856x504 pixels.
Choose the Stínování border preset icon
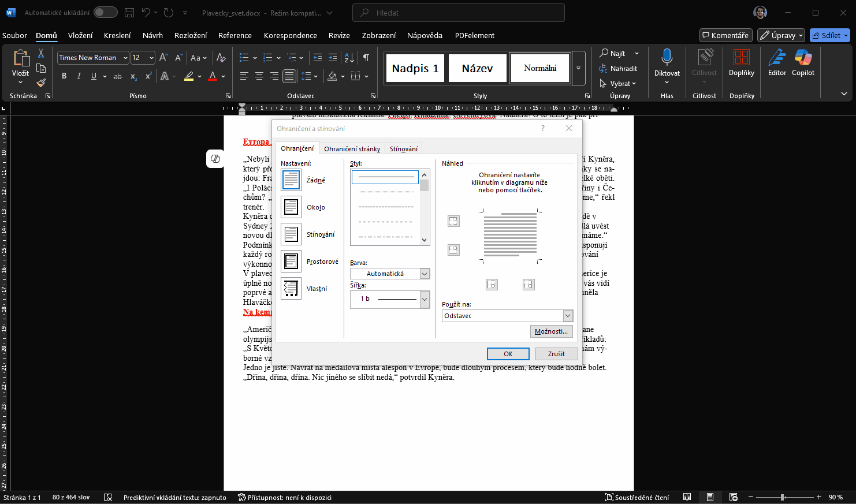(x=291, y=234)
